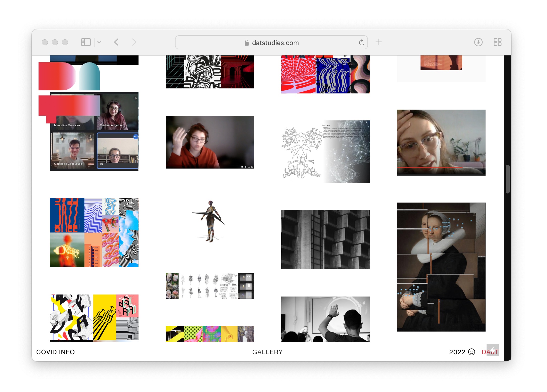Image resolution: width=547 pixels, height=392 pixels.
Task: Toggle the Safari sidebar panel icon
Action: click(x=86, y=42)
